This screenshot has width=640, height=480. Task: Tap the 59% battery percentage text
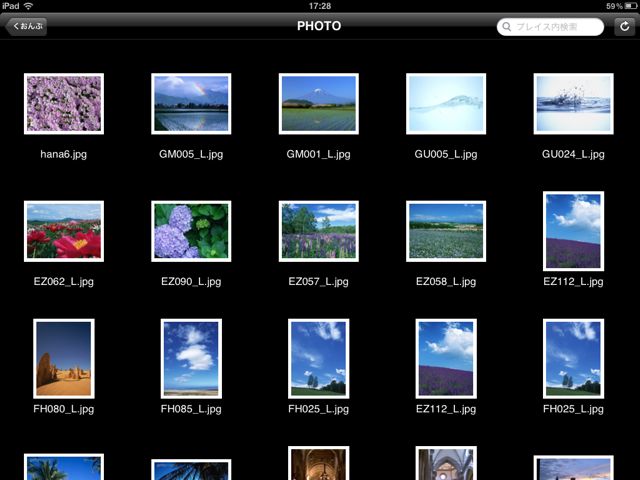(x=614, y=6)
